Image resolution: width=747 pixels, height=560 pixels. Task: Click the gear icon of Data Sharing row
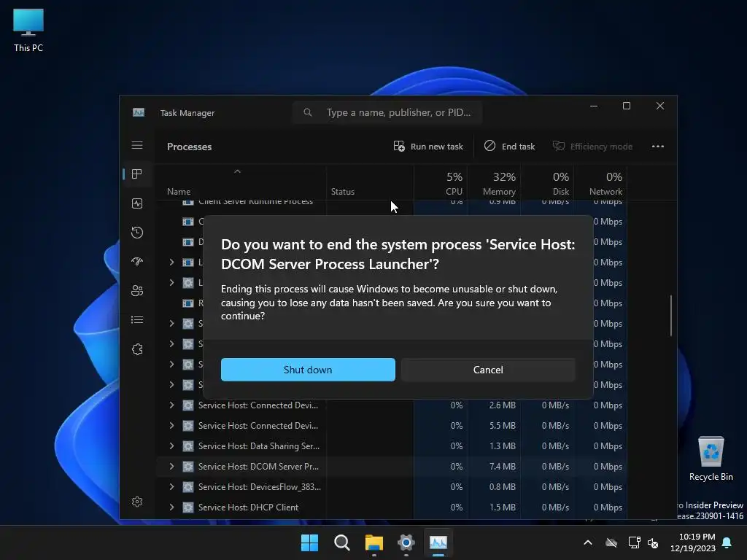click(188, 446)
